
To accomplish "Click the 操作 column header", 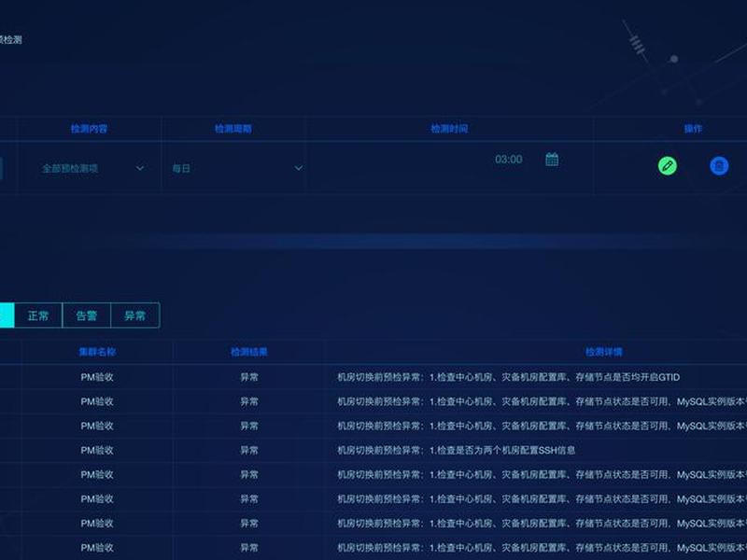I will pos(693,129).
